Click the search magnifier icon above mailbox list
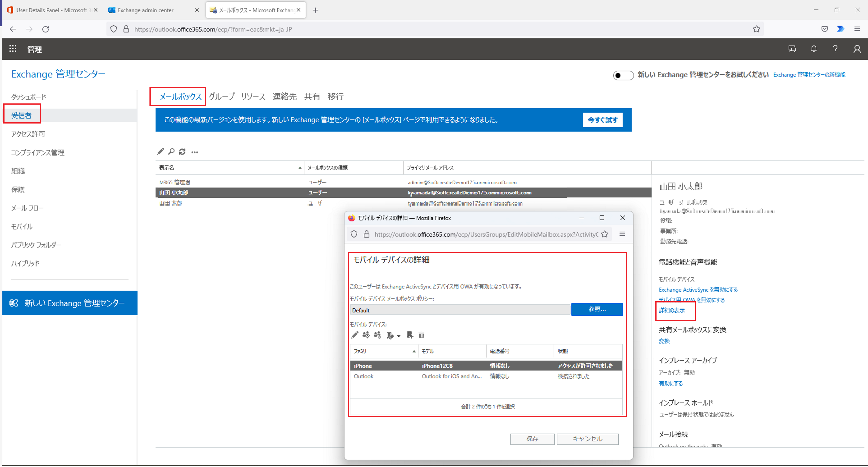Viewport: 868px width, 467px height. 171,152
